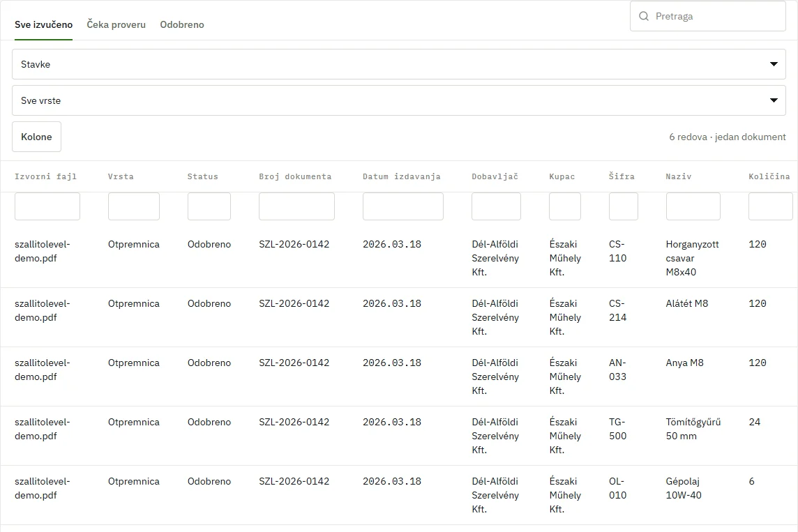Select the Horganyzott csavar M8x40 row
The width and height of the screenshot is (798, 532).
[399, 258]
